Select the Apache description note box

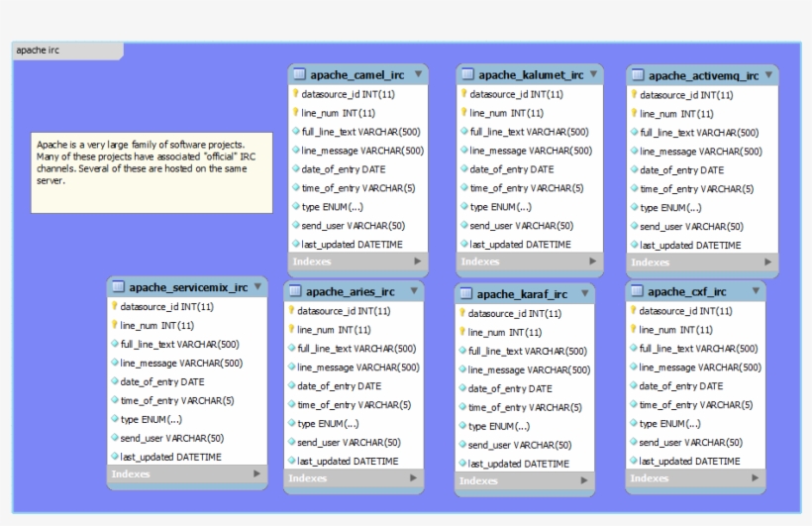pyautogui.click(x=152, y=173)
